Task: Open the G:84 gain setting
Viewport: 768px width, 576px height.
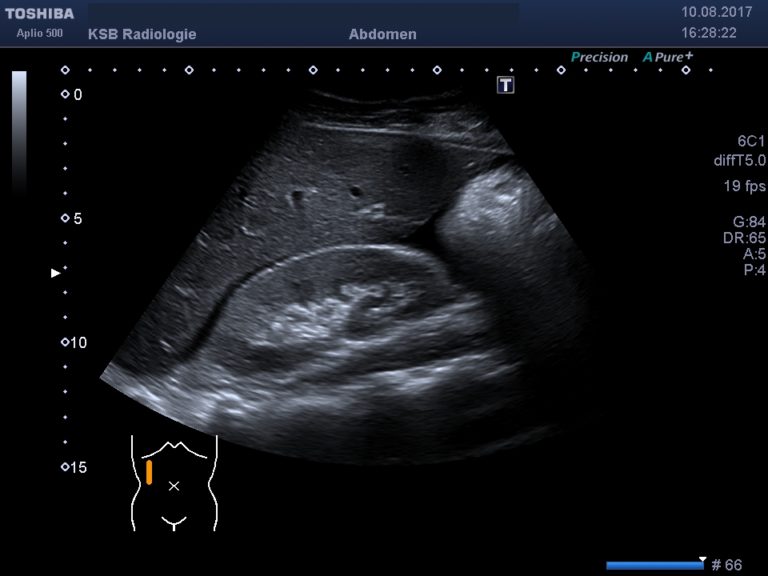Action: [749, 222]
